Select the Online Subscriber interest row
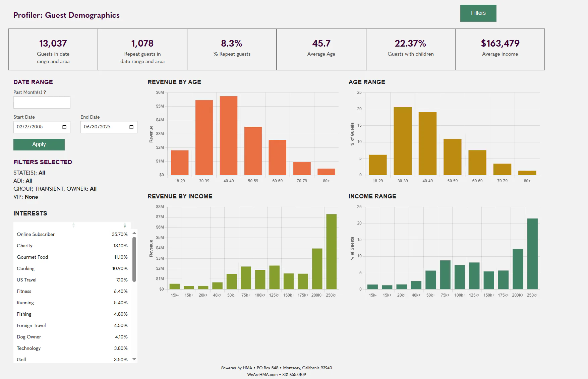The image size is (588, 379). tap(72, 234)
